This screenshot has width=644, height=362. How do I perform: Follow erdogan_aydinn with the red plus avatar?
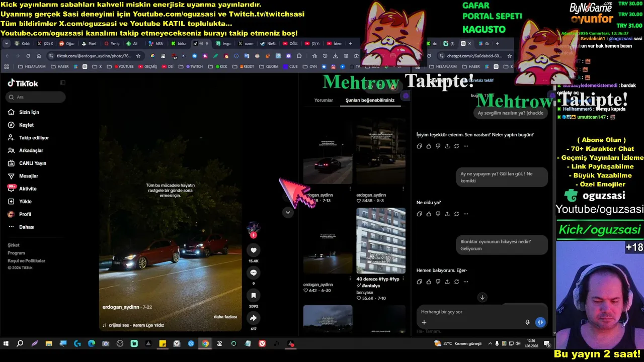(x=253, y=235)
